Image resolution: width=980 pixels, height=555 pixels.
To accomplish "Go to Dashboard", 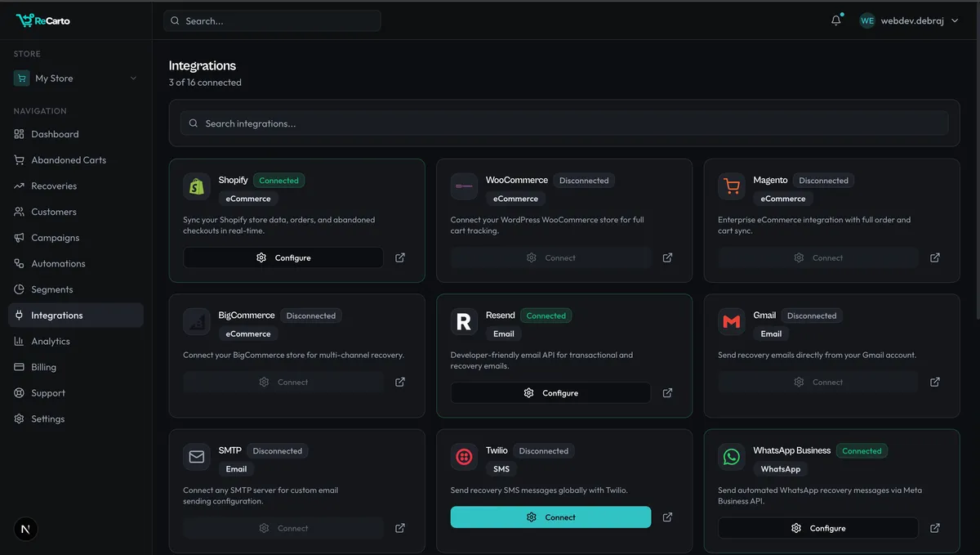I will 76,134.
